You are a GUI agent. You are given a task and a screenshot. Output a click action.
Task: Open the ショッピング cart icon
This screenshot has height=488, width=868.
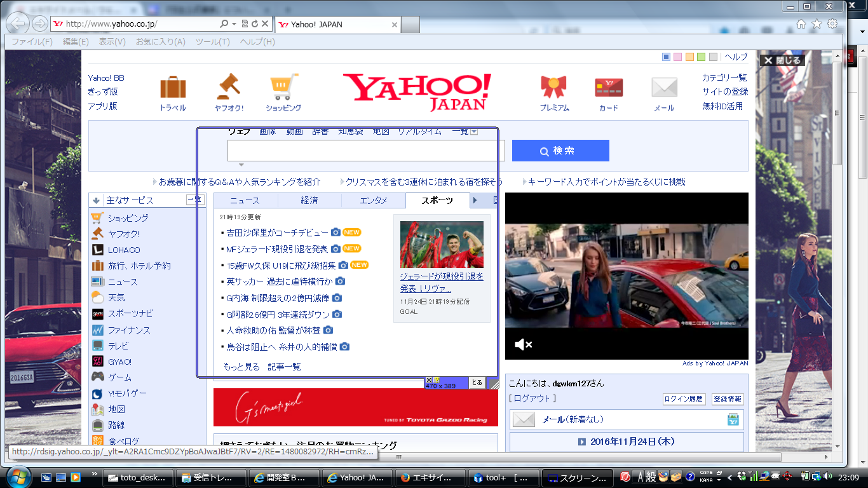[x=283, y=86]
